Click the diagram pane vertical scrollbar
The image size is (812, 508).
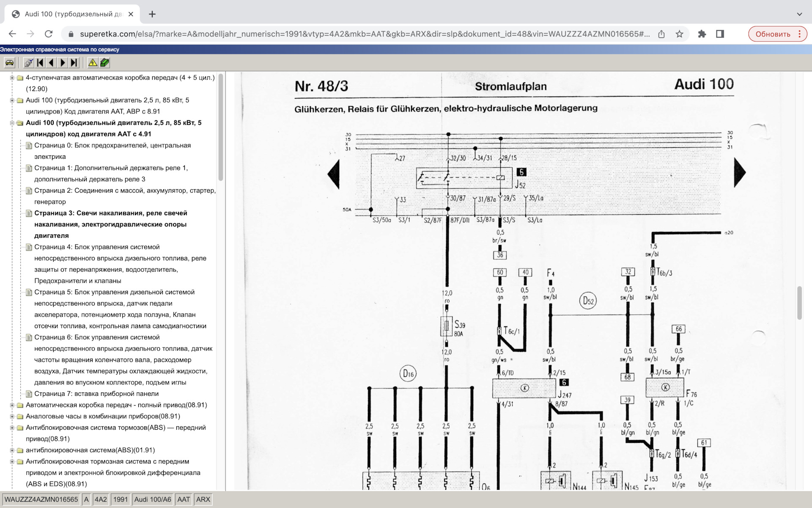799,303
